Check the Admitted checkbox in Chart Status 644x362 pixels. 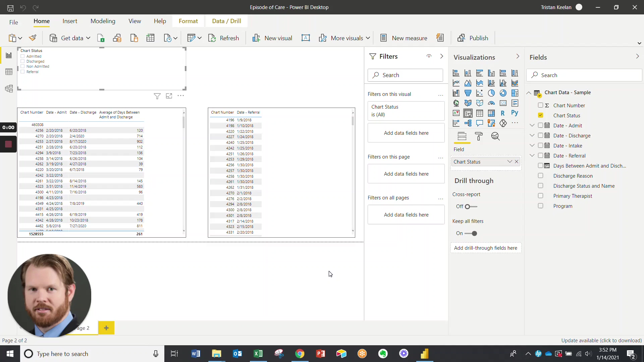point(23,56)
